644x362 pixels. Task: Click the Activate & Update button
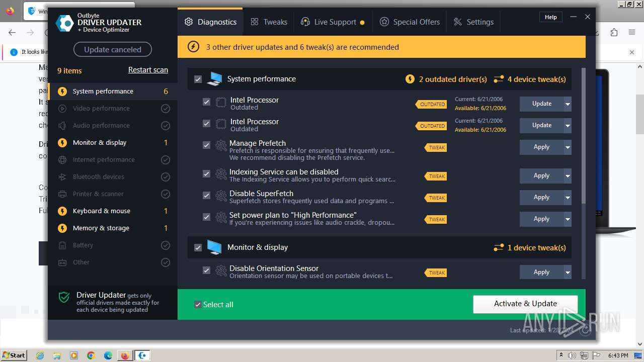525,304
